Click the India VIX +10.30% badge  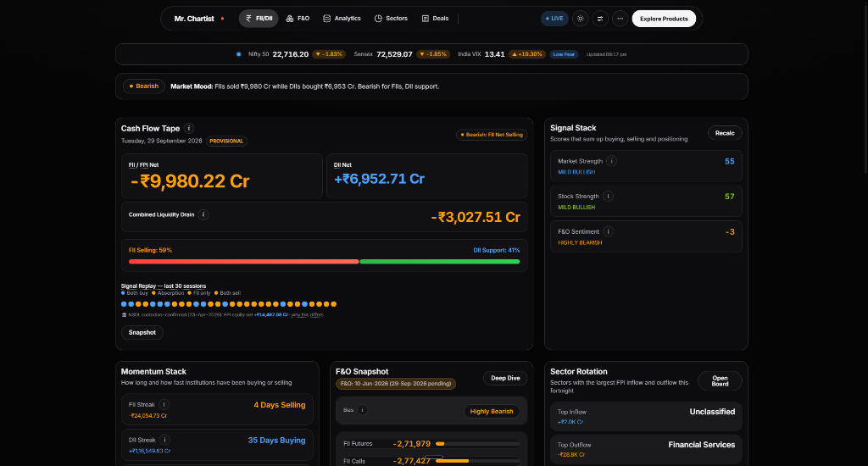coord(527,54)
